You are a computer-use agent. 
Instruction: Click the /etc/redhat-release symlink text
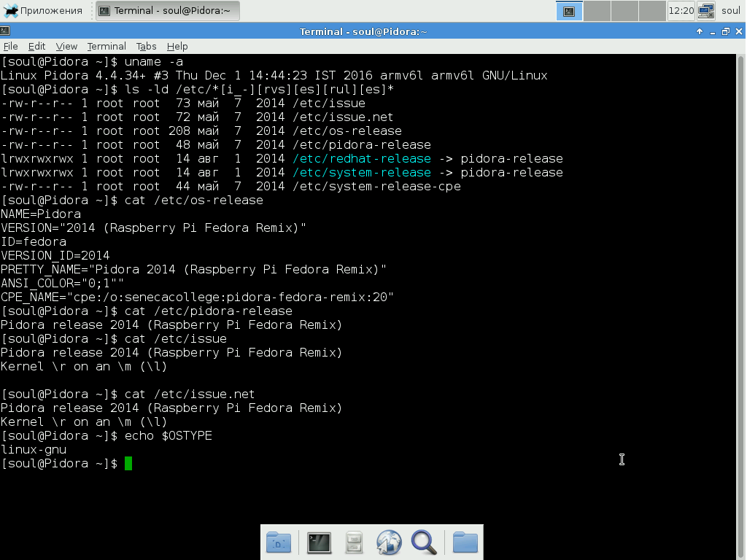pos(362,158)
